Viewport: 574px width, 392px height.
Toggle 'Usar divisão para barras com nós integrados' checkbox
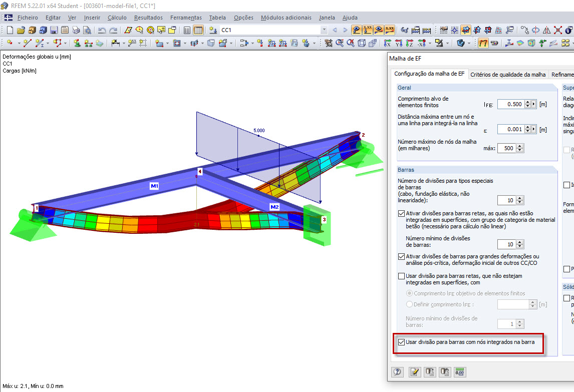point(402,342)
